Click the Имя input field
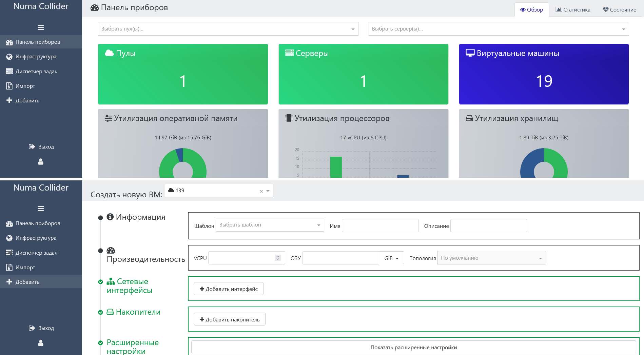 point(380,226)
